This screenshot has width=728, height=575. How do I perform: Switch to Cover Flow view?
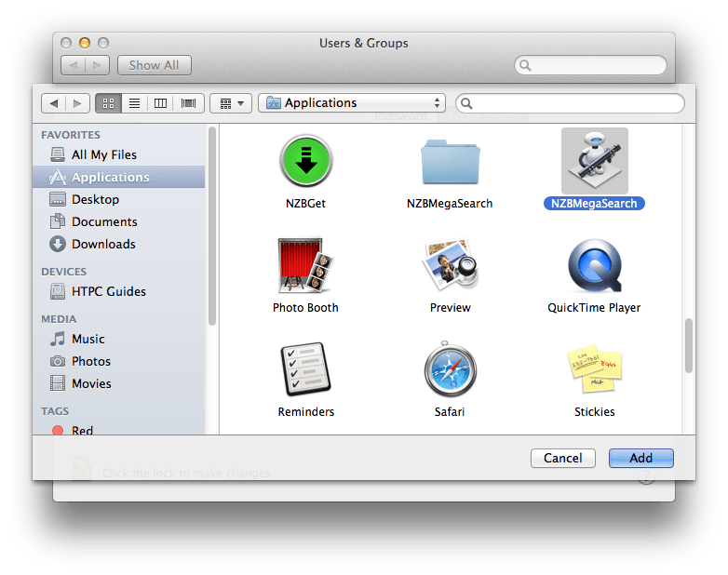tap(188, 103)
